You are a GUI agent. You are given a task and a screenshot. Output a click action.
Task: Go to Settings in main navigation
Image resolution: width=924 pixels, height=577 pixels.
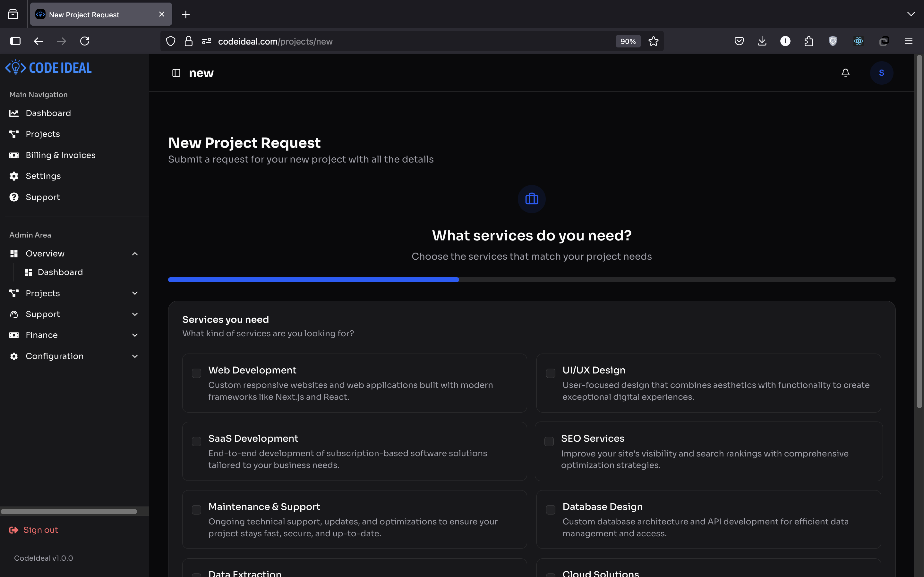click(x=43, y=176)
